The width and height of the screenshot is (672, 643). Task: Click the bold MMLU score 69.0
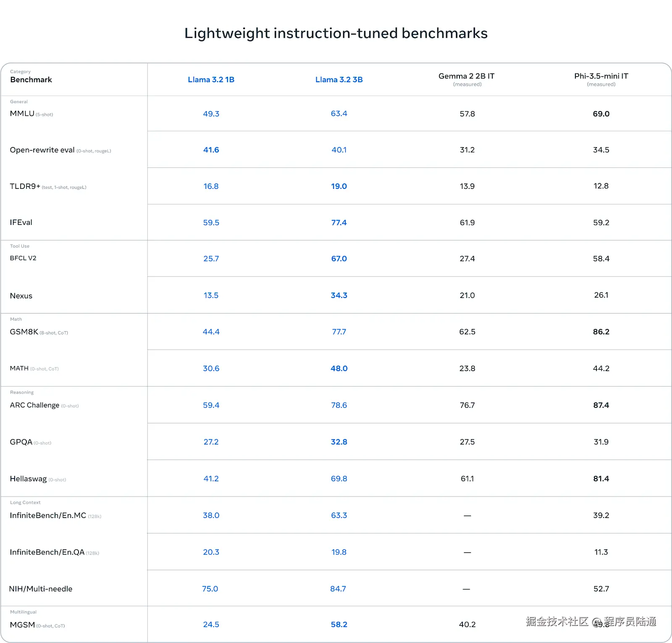click(601, 114)
